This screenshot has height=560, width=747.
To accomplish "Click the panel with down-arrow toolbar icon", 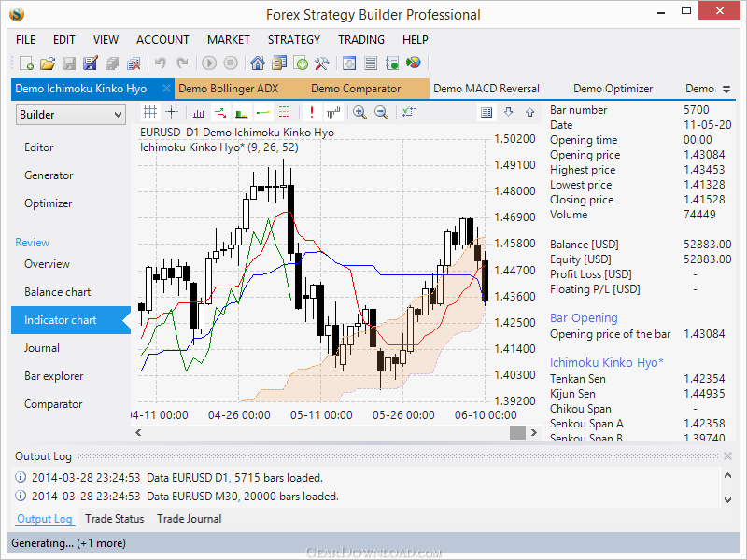I will 349,63.
